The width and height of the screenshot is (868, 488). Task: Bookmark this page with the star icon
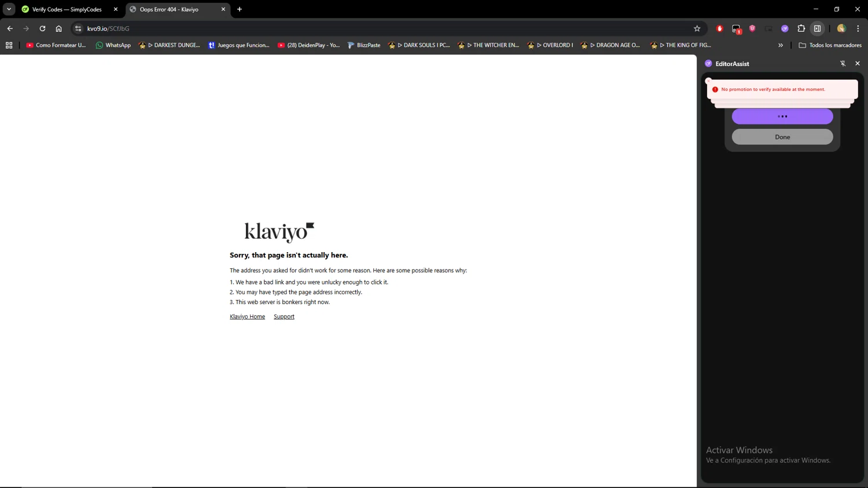point(697,28)
